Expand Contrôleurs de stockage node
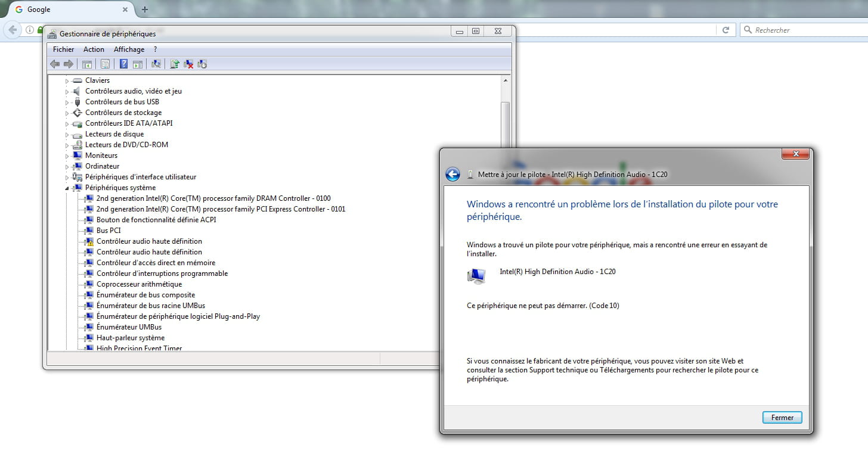The height and width of the screenshot is (457, 868). 67,113
